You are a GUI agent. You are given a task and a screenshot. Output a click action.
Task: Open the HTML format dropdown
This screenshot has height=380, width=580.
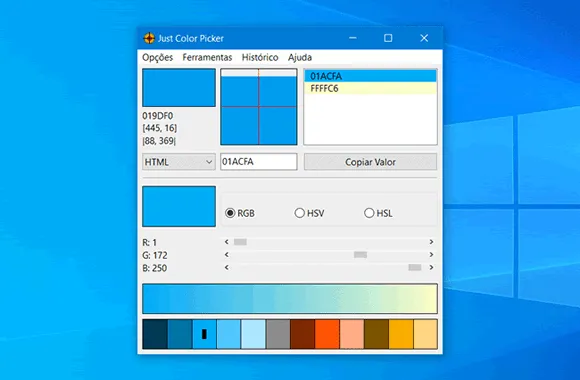[179, 162]
